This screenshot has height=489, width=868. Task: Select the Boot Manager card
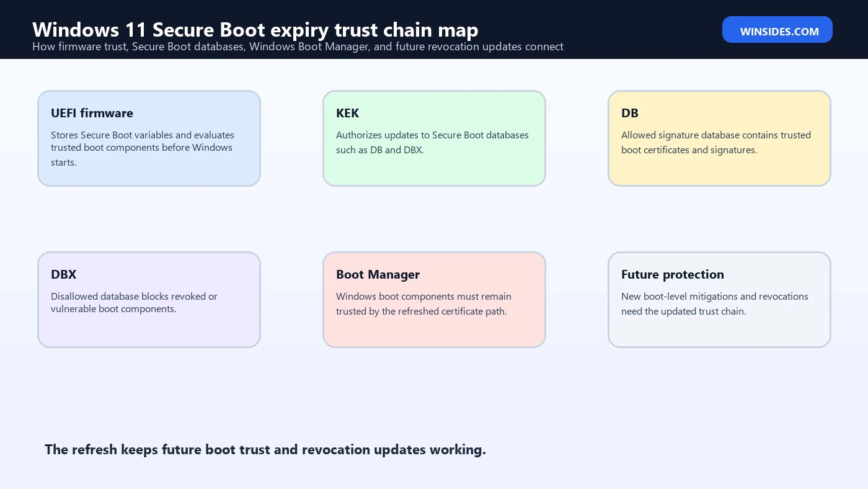tap(434, 300)
